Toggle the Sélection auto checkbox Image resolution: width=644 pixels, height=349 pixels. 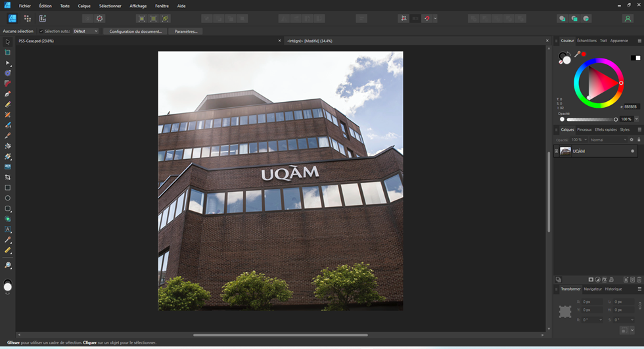point(41,31)
